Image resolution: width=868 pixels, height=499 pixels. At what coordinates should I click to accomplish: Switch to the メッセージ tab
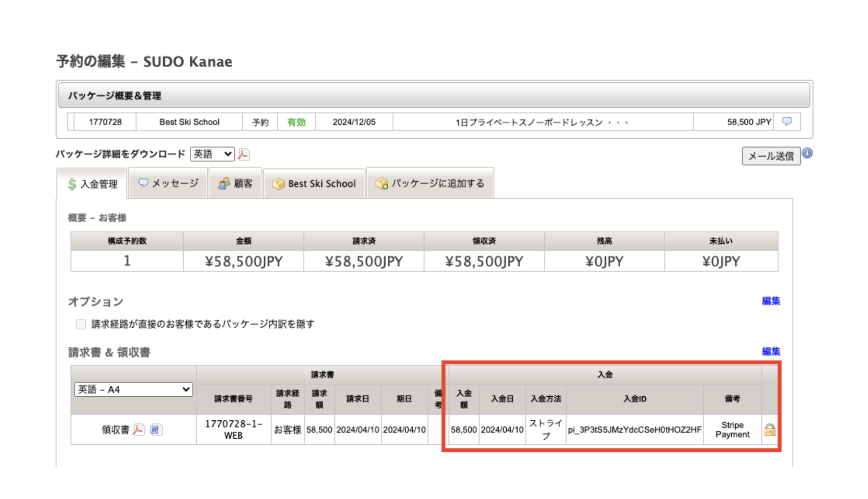[x=168, y=183]
